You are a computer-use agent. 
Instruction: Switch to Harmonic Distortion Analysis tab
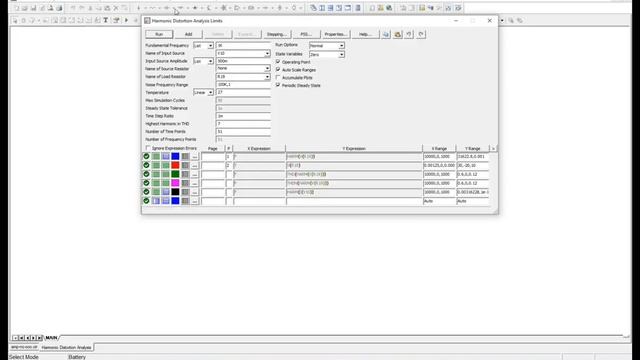point(67,347)
